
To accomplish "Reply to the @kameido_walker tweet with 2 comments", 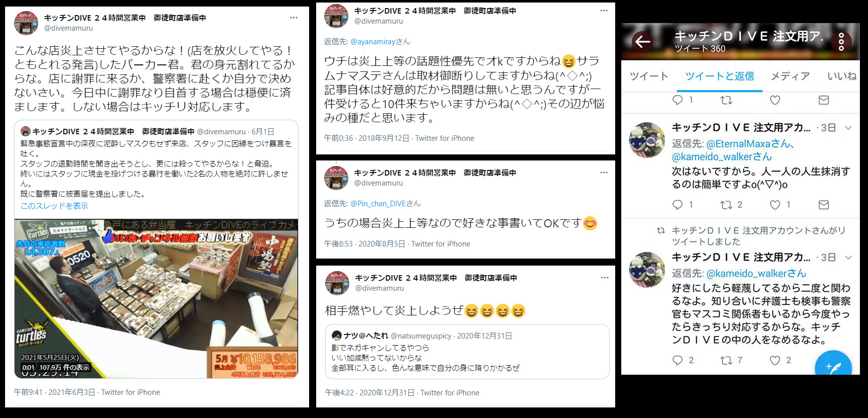I will (678, 360).
